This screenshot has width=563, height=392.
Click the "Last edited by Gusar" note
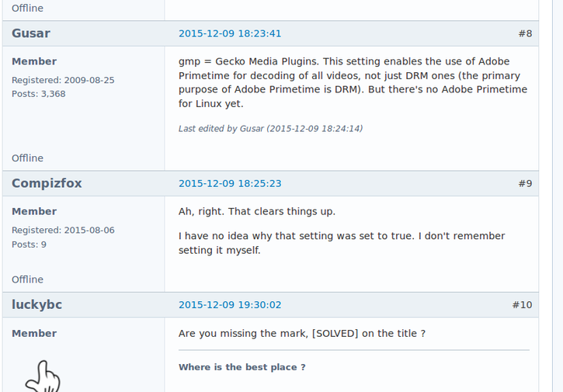click(270, 129)
